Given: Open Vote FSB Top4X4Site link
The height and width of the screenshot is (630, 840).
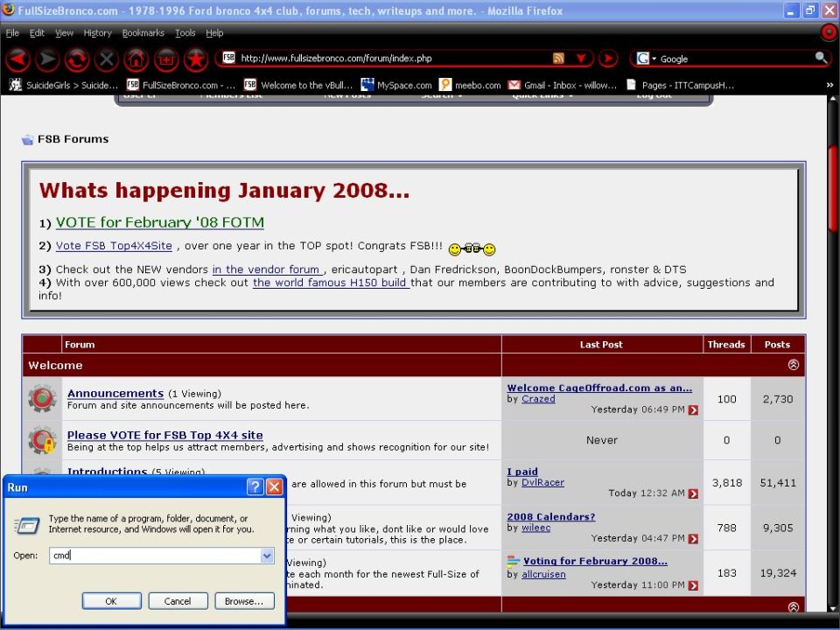Looking at the screenshot, I should click(x=114, y=246).
